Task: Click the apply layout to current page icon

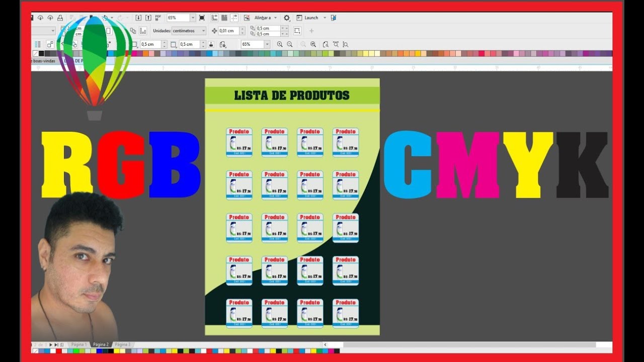Action: click(x=143, y=31)
